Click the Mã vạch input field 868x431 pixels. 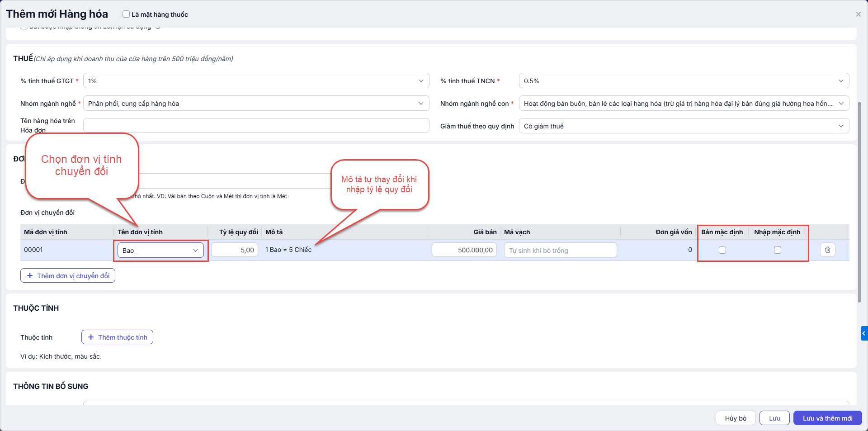(x=561, y=251)
